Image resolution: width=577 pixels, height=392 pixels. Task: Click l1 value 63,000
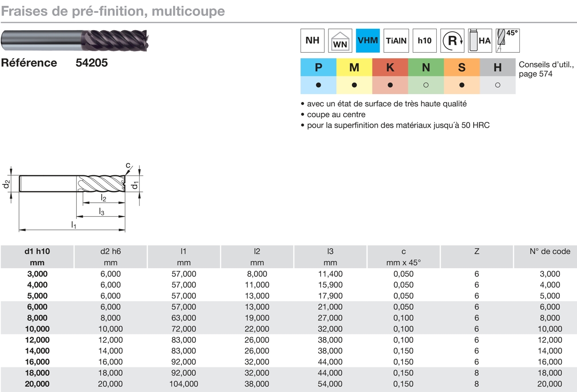coord(183,318)
